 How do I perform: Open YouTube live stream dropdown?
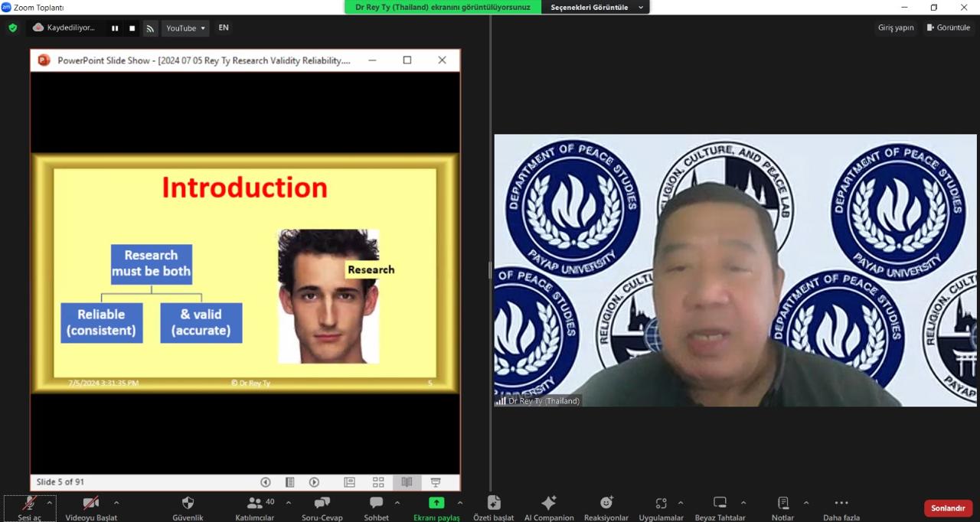(185, 28)
